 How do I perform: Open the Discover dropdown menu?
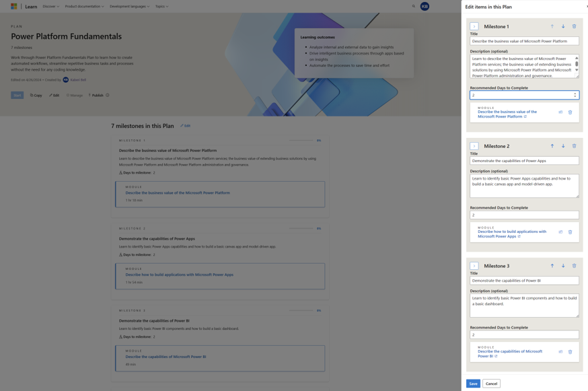[x=50, y=6]
